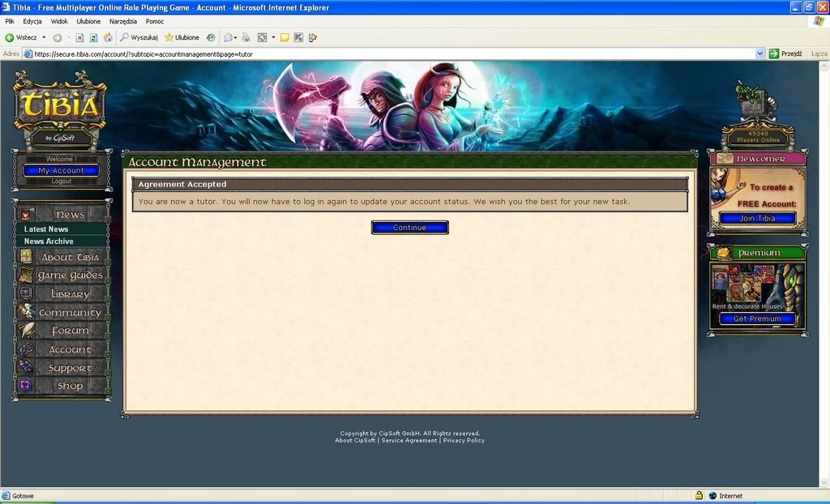Image resolution: width=830 pixels, height=504 pixels.
Task: Open the Privacy Policy footer link
Action: 464,441
